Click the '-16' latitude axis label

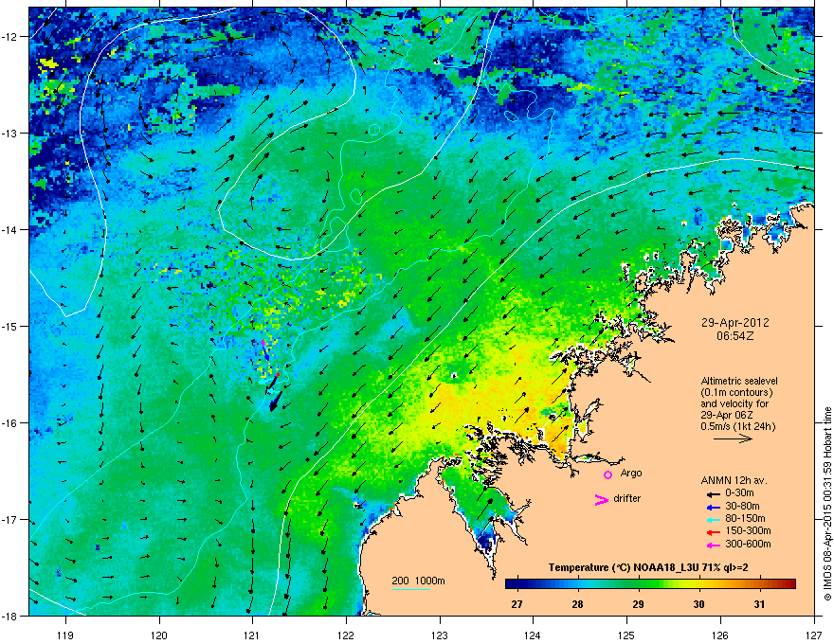click(x=10, y=422)
